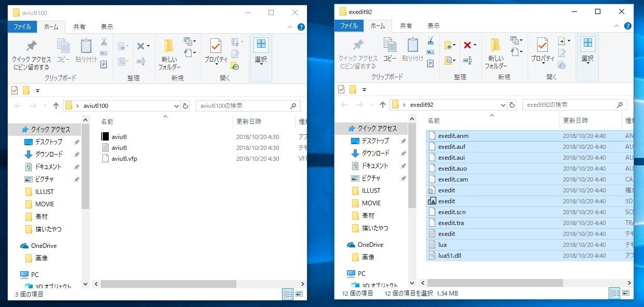
Task: Open ILLUST folder in aviutl100 sidebar
Action: click(x=44, y=192)
